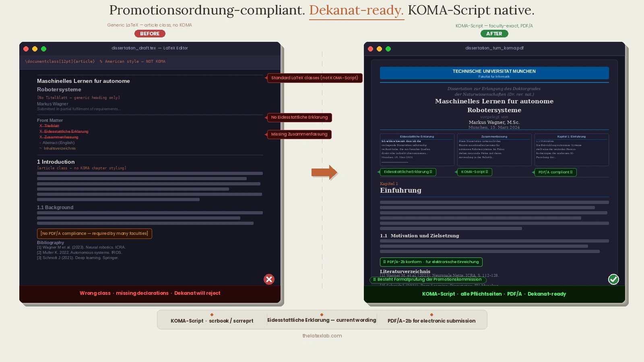The width and height of the screenshot is (644, 362).
Task: Open the Dekanat-ready underlined link in the headline
Action: 356,10
